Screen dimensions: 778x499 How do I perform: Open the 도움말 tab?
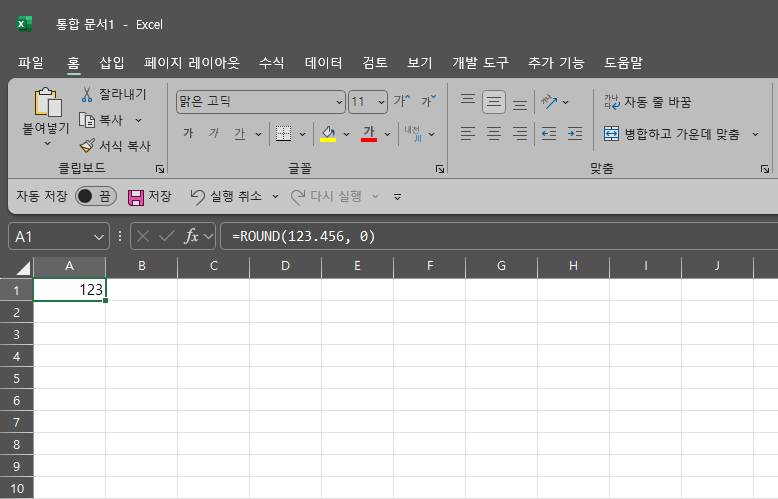click(x=623, y=63)
